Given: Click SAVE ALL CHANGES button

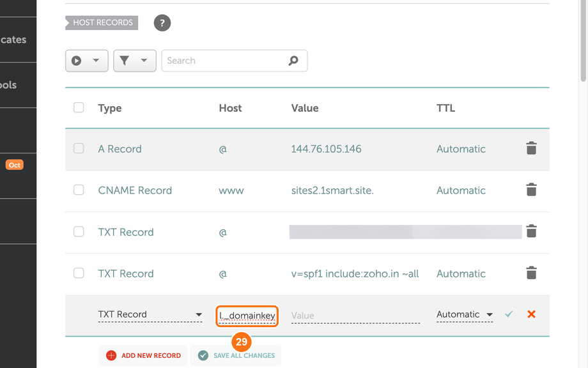Looking at the screenshot, I should (236, 355).
